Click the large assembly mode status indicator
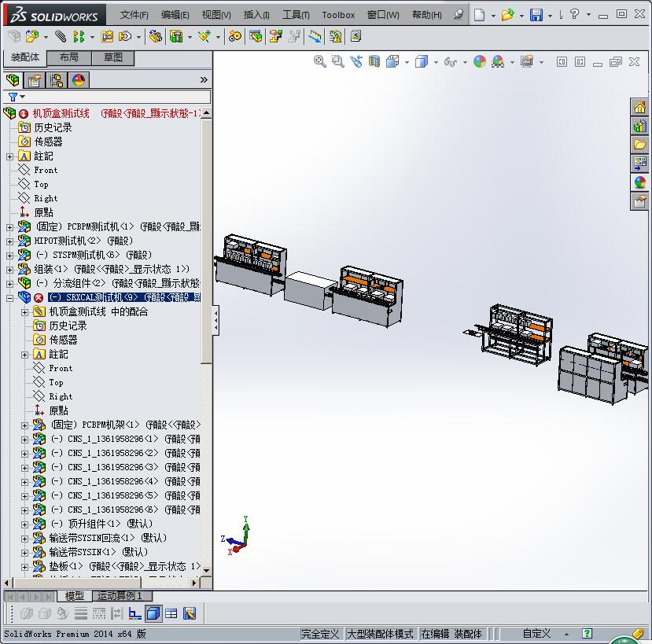Image resolution: width=652 pixels, height=644 pixels. [380, 634]
